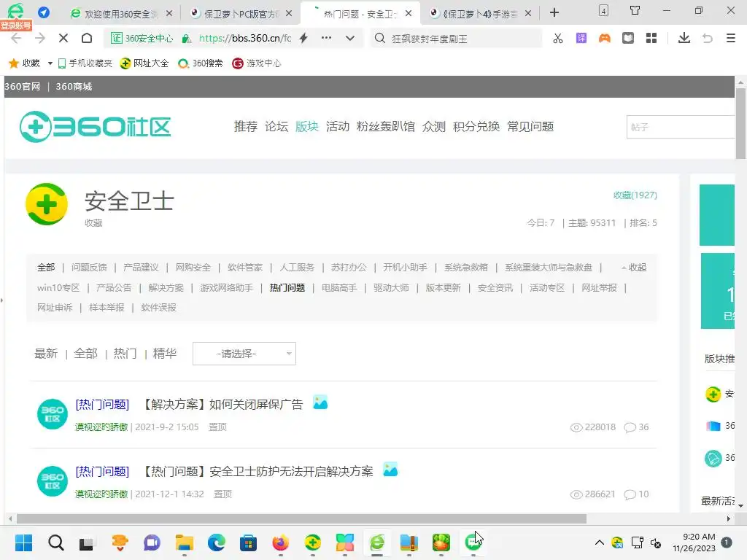
Task: Click author avatar of 如何关闭屏保广告 post
Action: point(52,414)
